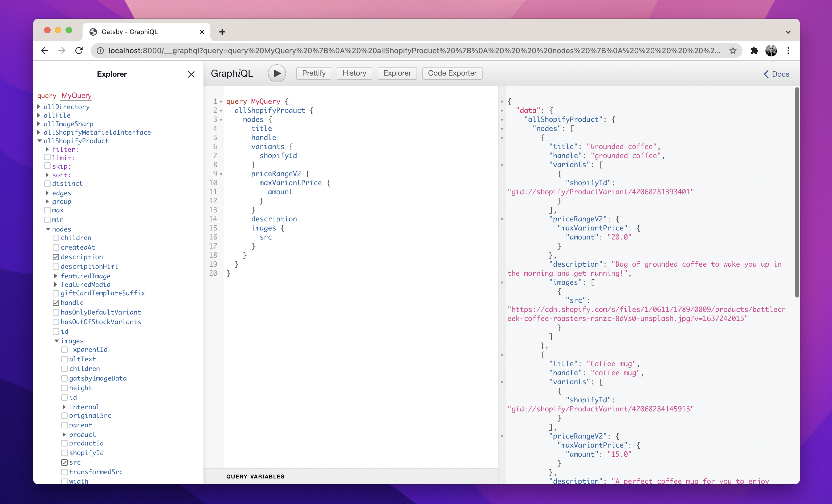The image size is (832, 504).
Task: Click the Prettify button
Action: click(x=313, y=73)
